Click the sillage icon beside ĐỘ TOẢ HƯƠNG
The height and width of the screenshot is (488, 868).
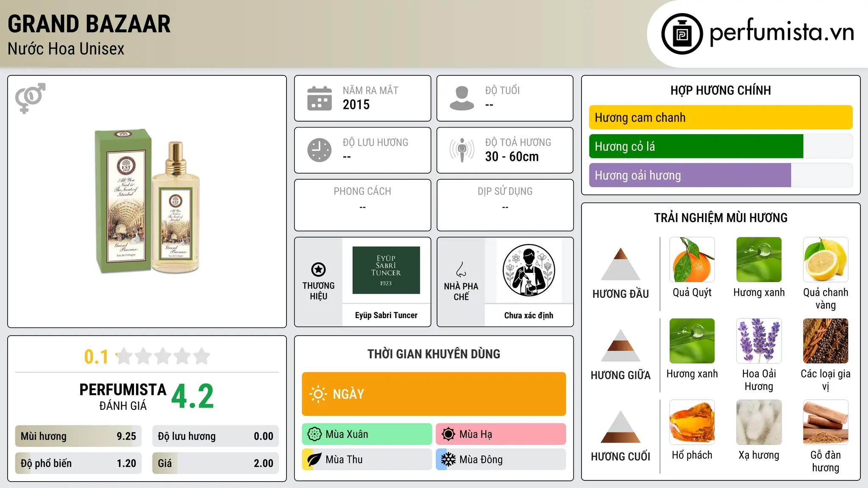click(462, 150)
